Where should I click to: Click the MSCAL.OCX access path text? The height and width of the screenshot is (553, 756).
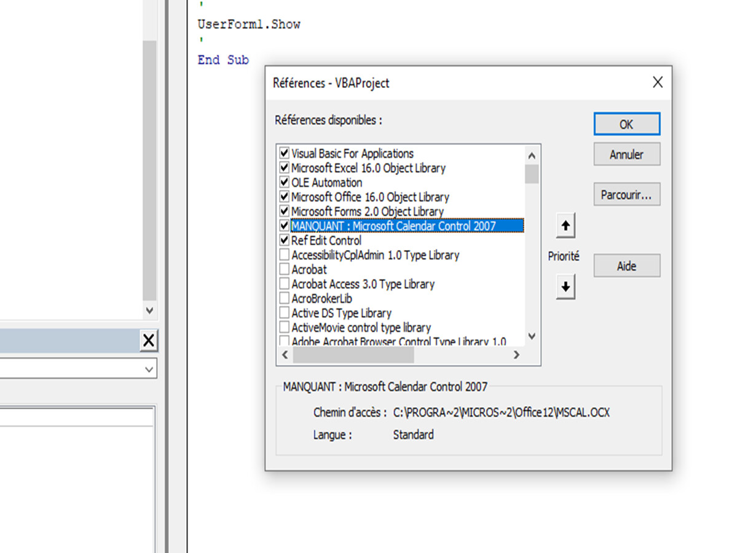[502, 413]
